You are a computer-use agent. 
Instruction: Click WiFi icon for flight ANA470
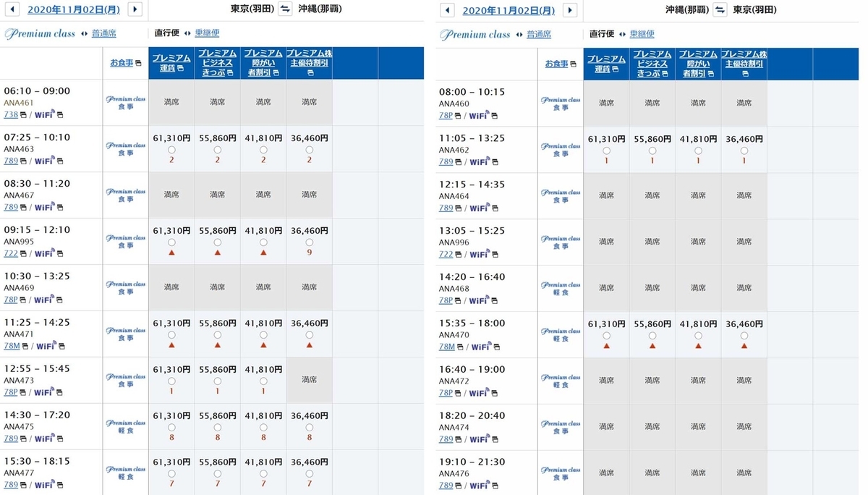(481, 347)
